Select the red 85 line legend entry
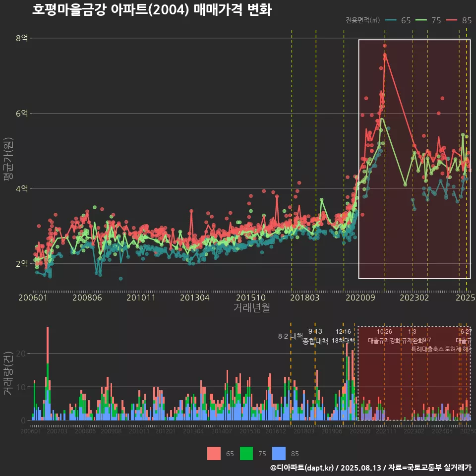 tap(458, 20)
